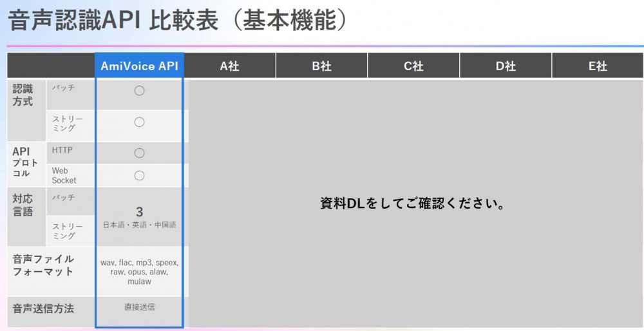
Task: Click the バッチ label under 認識方式
Action: [64, 88]
